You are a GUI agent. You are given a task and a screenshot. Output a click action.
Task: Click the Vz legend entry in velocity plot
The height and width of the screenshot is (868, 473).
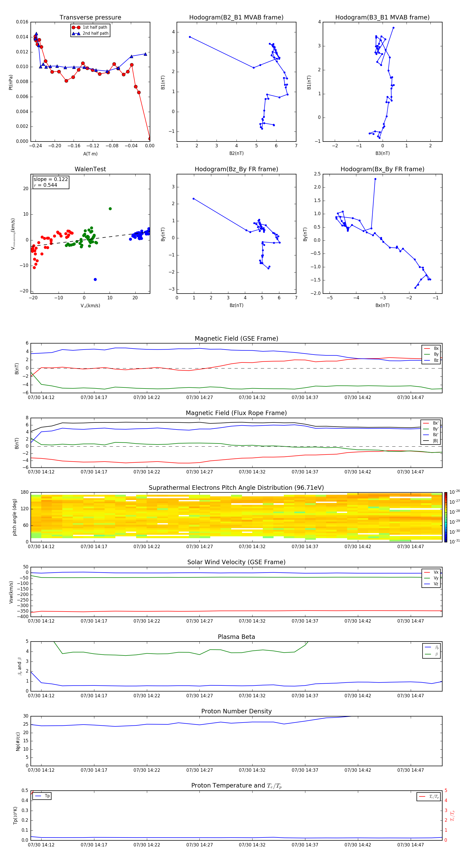point(431,584)
